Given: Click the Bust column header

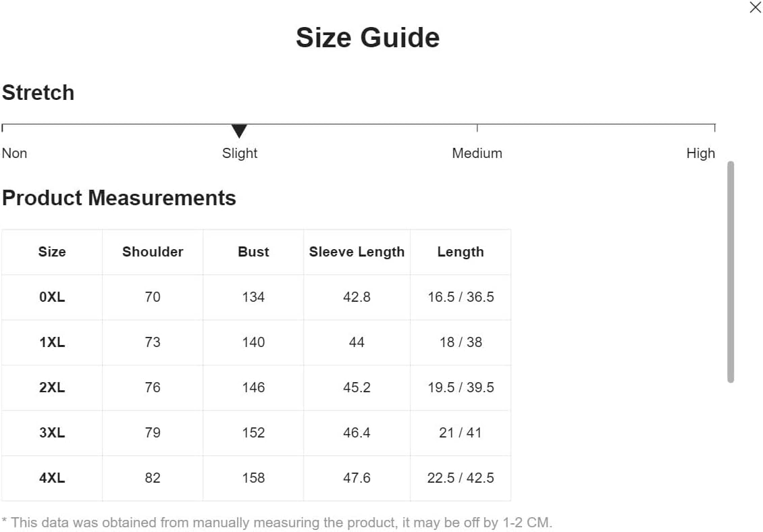Looking at the screenshot, I should pos(253,252).
